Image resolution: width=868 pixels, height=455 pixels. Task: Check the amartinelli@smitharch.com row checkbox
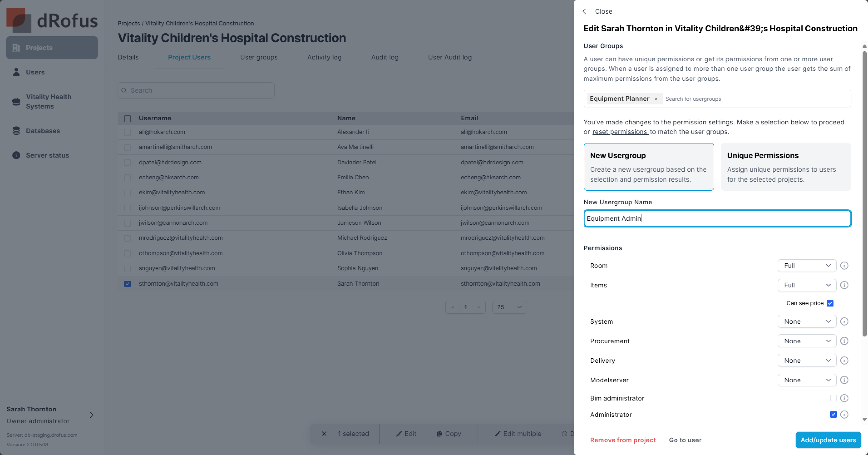[127, 147]
